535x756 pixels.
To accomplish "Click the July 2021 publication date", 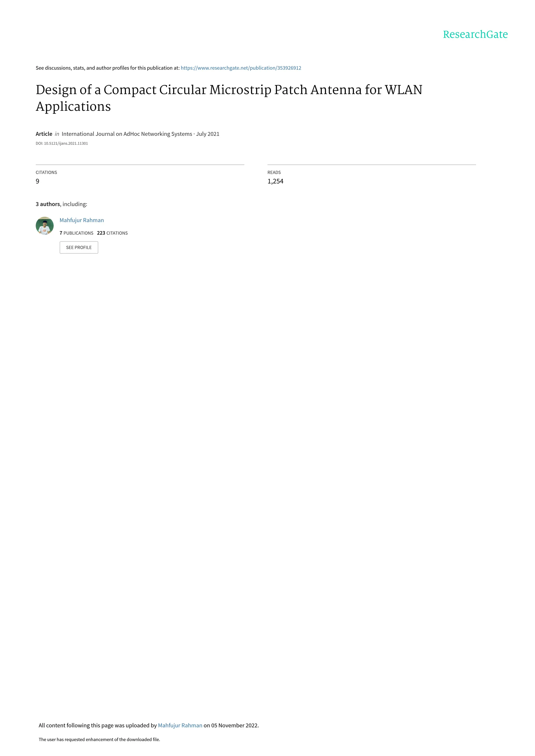I will 207,134.
